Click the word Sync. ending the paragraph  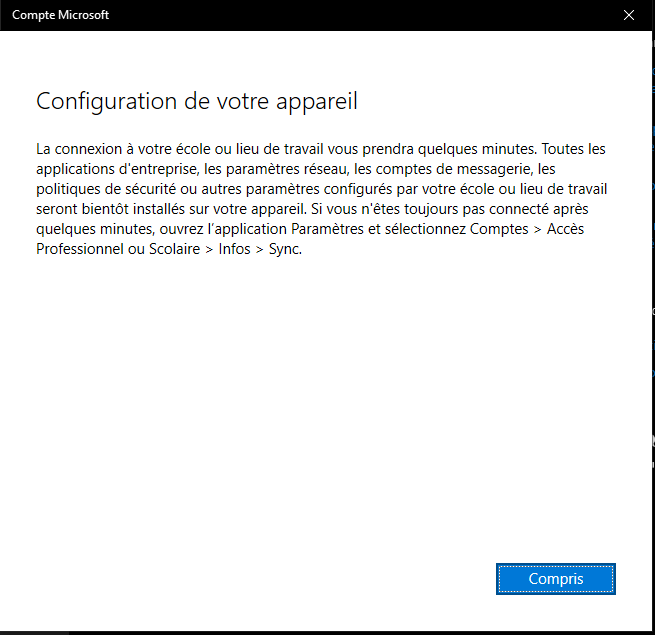283,249
